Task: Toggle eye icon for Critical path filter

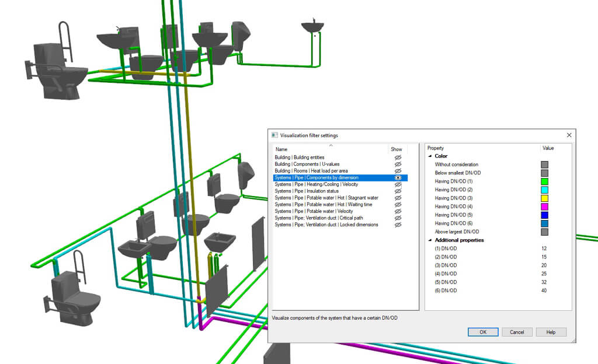Action: [398, 218]
